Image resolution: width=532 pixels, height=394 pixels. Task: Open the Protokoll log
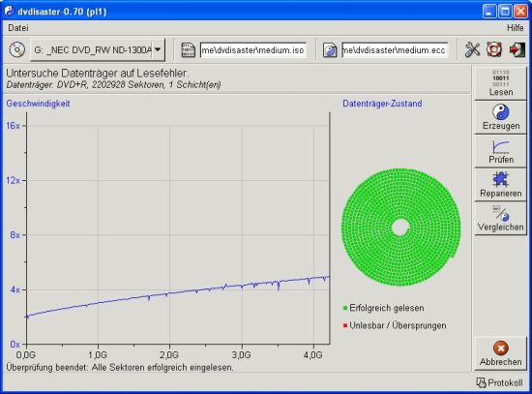pos(499,382)
